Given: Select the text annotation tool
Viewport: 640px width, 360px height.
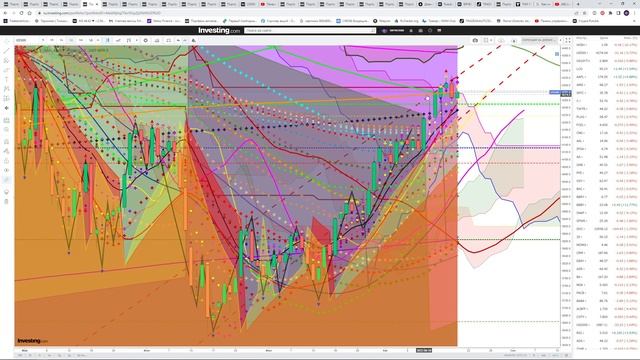Looking at the screenshot, I should click(x=6, y=79).
